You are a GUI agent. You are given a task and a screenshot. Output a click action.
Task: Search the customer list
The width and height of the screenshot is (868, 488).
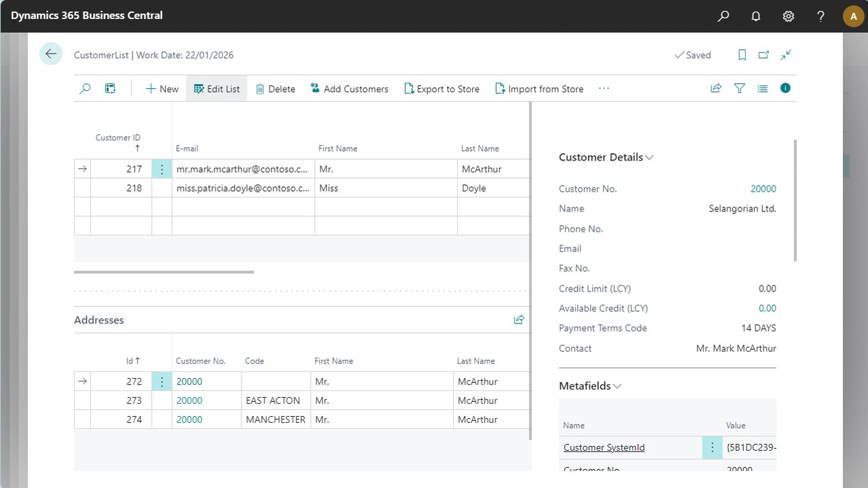click(85, 89)
